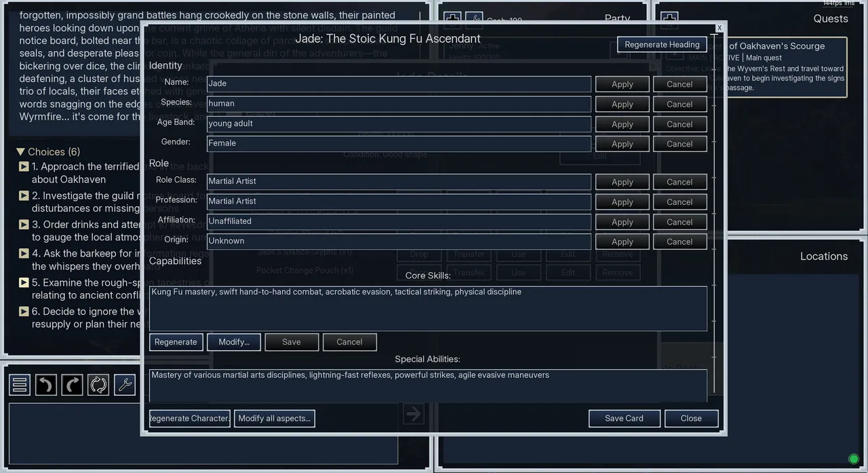The height and width of the screenshot is (473, 868).
Task: Click the circular-arrows regenerate icon in the toolbar
Action: point(98,385)
